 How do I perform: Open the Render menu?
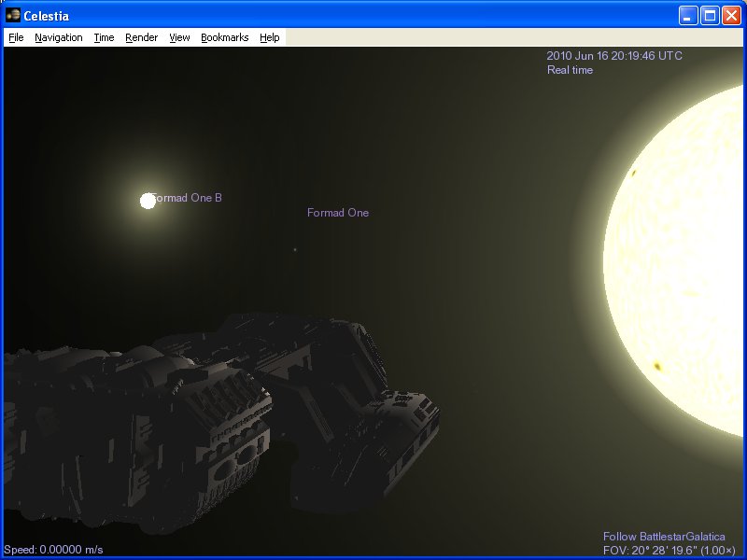142,37
